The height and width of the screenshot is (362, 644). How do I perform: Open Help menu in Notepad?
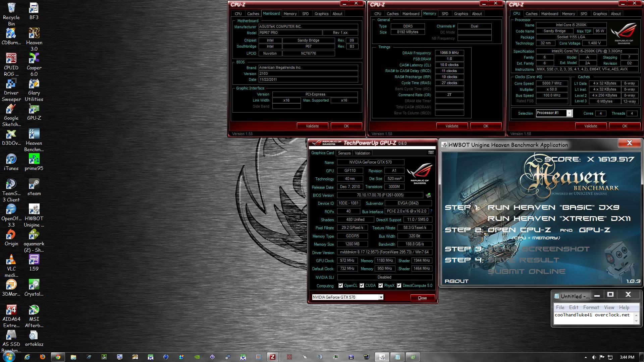tap(624, 307)
